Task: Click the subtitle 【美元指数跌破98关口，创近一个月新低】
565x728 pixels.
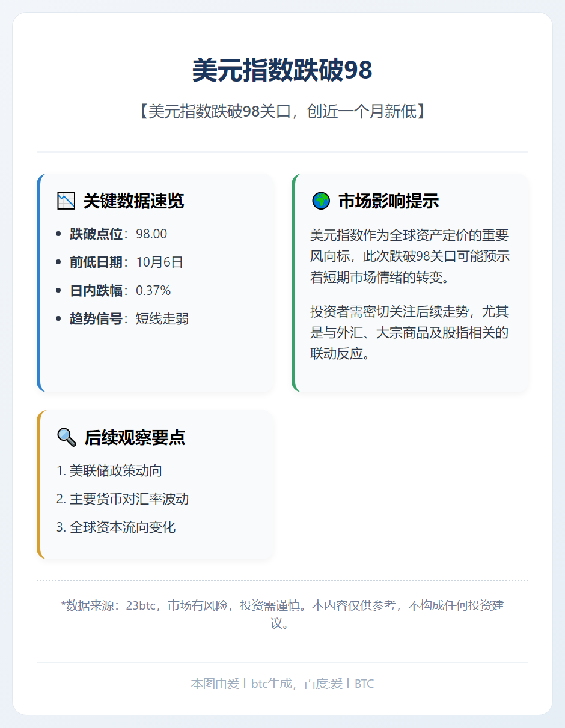Action: coord(282,111)
